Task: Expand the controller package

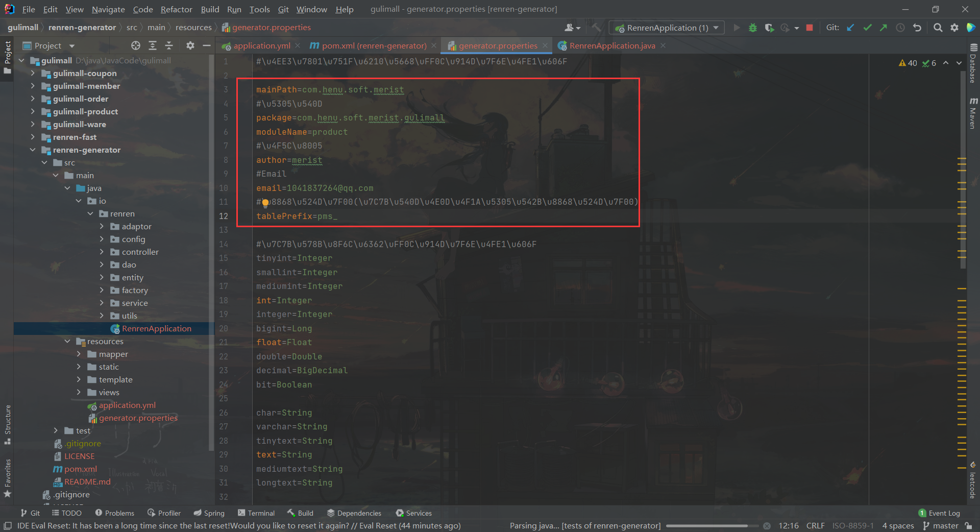Action: (x=102, y=252)
